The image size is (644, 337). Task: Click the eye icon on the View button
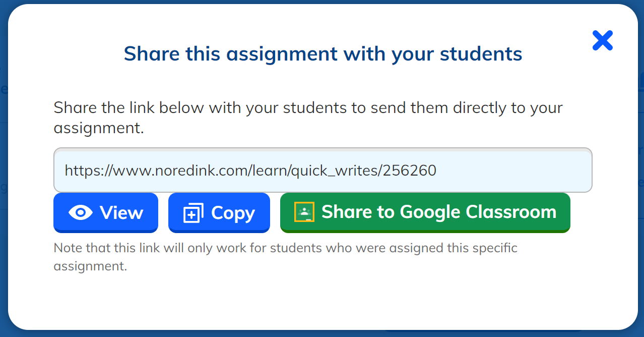(x=81, y=212)
